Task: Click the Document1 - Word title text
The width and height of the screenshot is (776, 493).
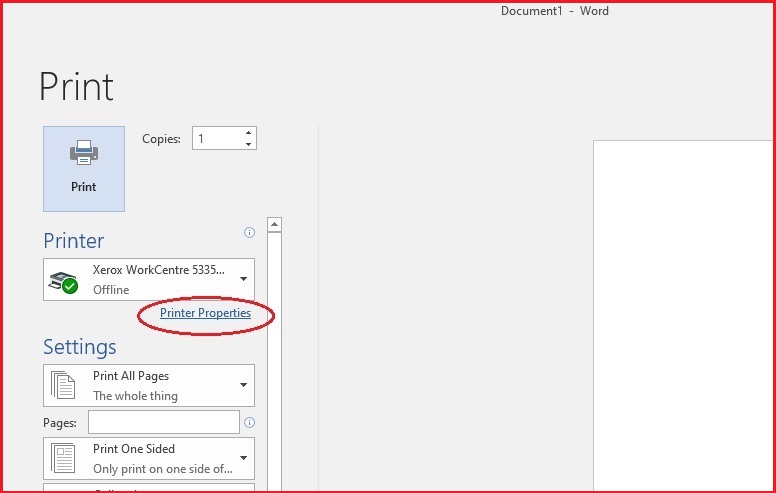Action: click(x=555, y=11)
